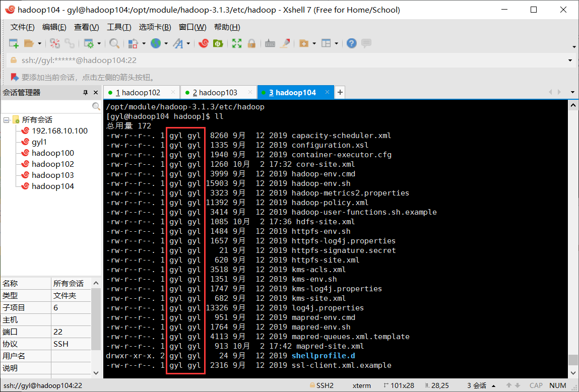Click the 端口 value 22 cell

71,332
